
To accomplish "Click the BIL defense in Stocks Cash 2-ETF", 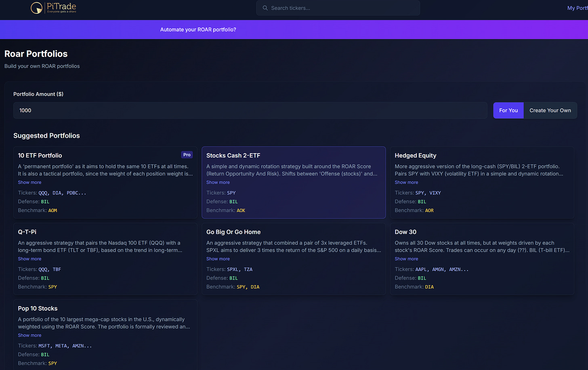I will pyautogui.click(x=234, y=202).
